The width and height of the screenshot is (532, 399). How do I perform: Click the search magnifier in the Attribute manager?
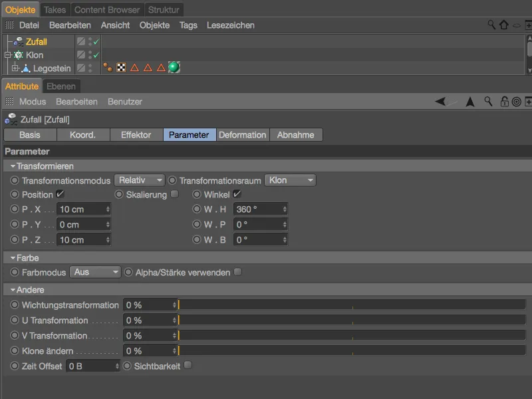(x=487, y=101)
